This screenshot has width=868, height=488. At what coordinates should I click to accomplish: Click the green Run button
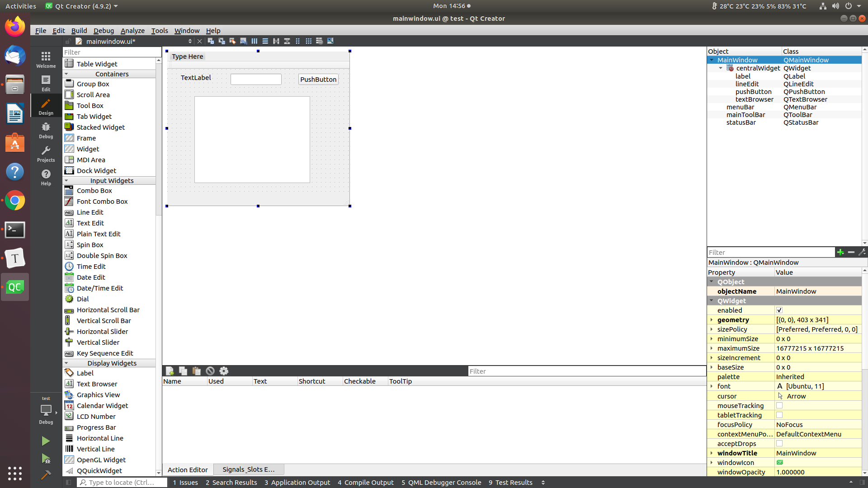46,441
